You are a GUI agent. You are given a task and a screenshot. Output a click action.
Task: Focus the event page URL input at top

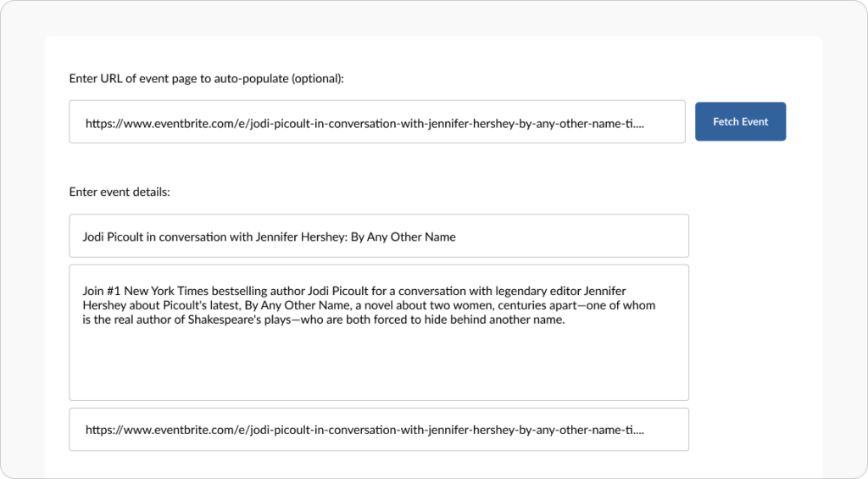coord(377,122)
